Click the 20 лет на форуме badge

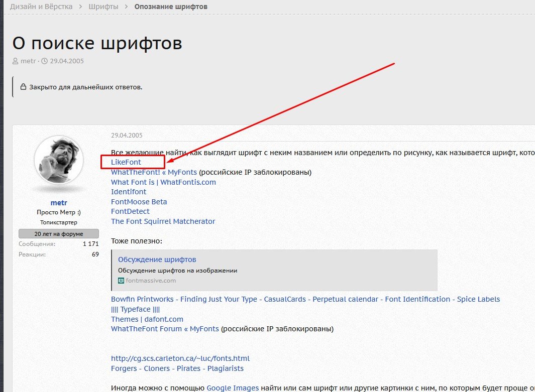[59, 234]
